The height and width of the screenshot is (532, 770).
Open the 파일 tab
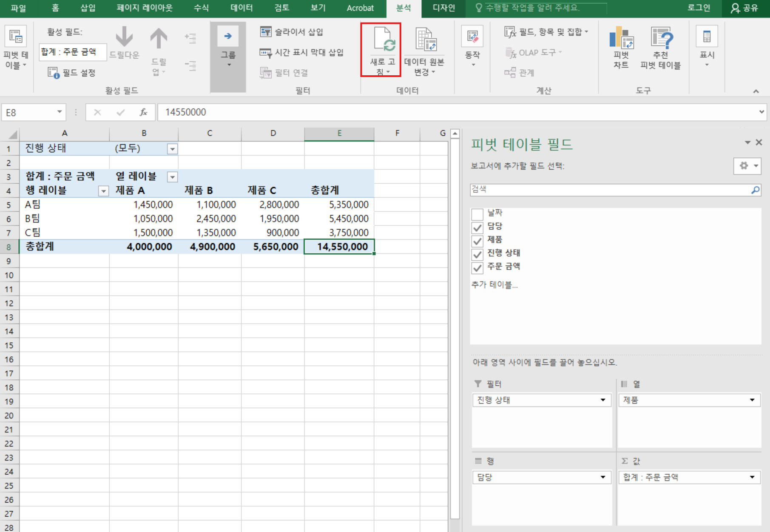pyautogui.click(x=18, y=8)
